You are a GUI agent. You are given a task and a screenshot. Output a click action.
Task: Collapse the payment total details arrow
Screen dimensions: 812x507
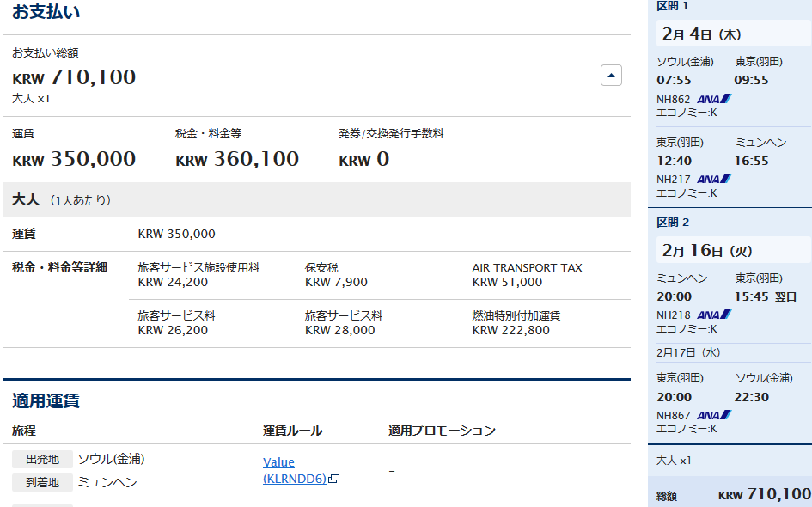pyautogui.click(x=611, y=76)
